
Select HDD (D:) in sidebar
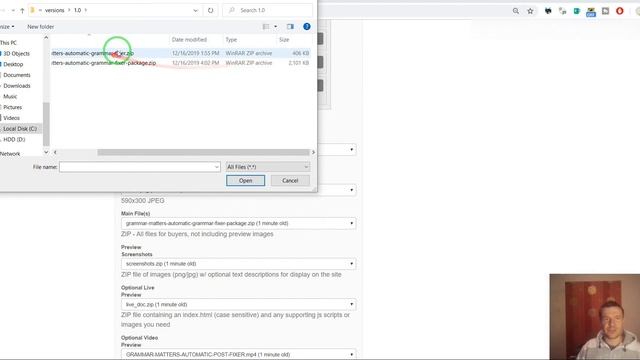(x=14, y=139)
